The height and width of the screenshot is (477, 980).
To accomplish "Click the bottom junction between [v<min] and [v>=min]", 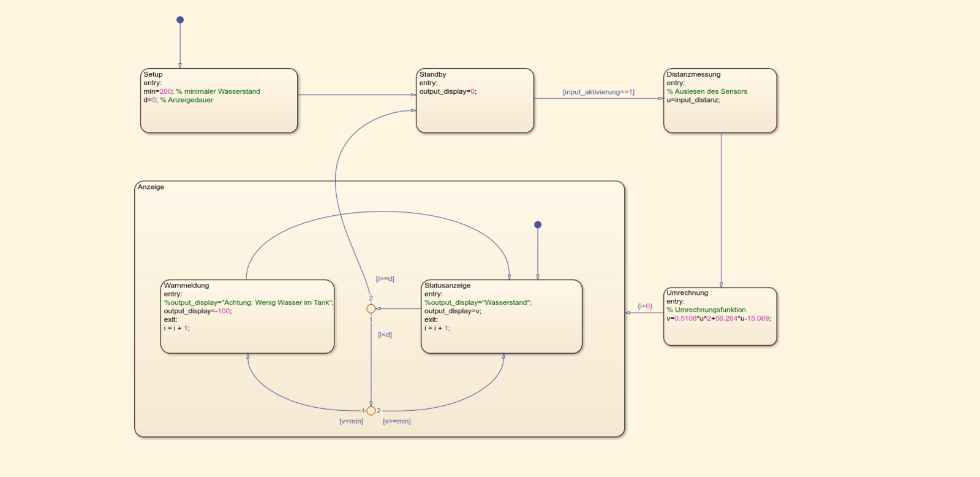I will click(371, 411).
